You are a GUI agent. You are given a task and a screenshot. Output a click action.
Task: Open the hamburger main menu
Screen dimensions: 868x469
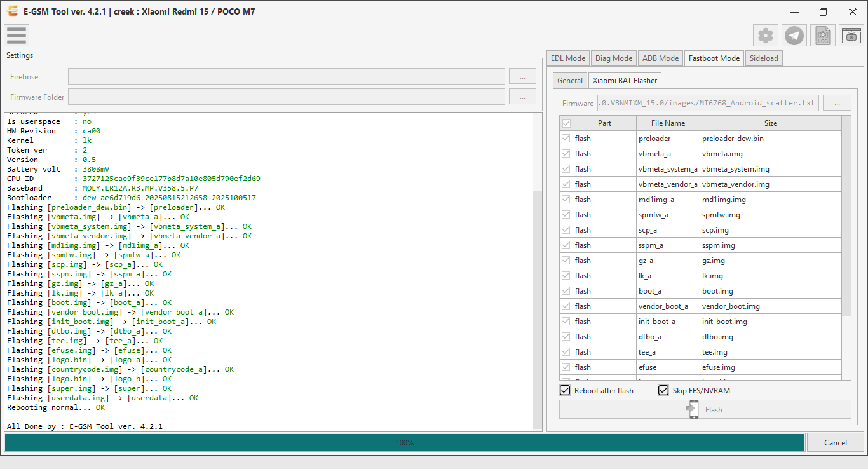tap(17, 35)
